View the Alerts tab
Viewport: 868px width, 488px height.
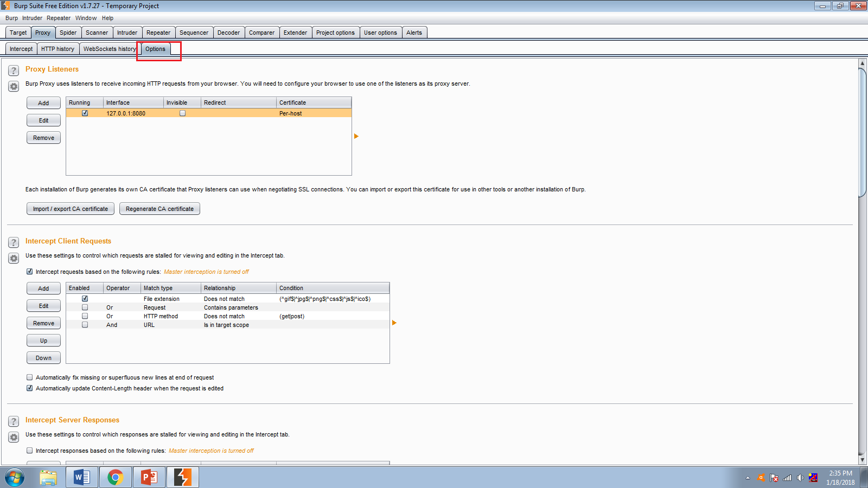click(414, 33)
